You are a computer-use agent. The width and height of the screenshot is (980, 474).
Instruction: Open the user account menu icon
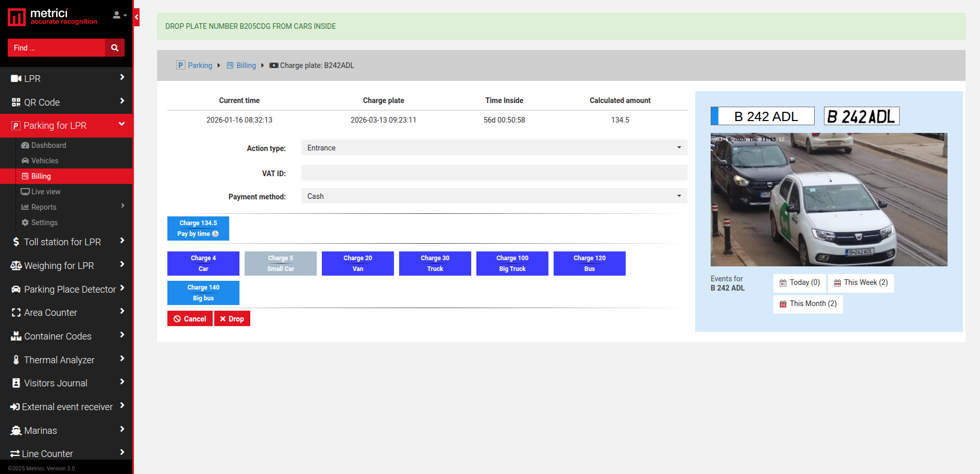[x=119, y=15]
